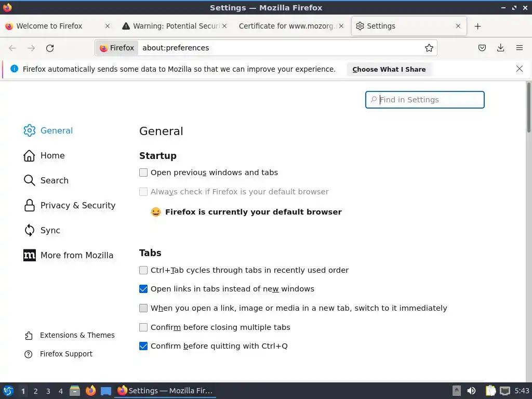Close the Welcome to Firefox tab
The image size is (532, 399).
[x=107, y=26]
